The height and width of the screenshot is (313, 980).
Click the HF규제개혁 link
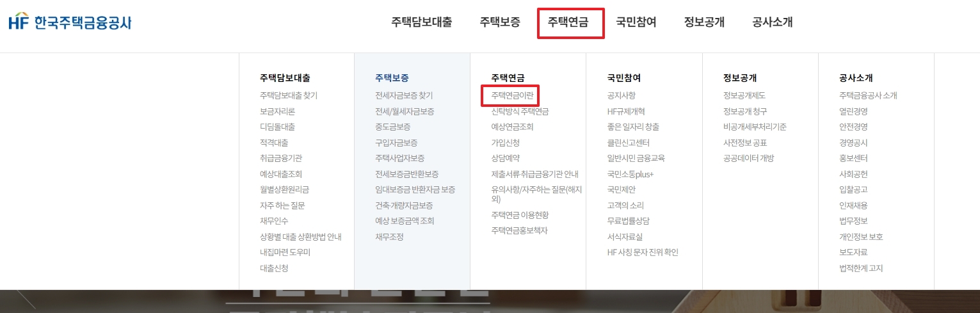[626, 111]
